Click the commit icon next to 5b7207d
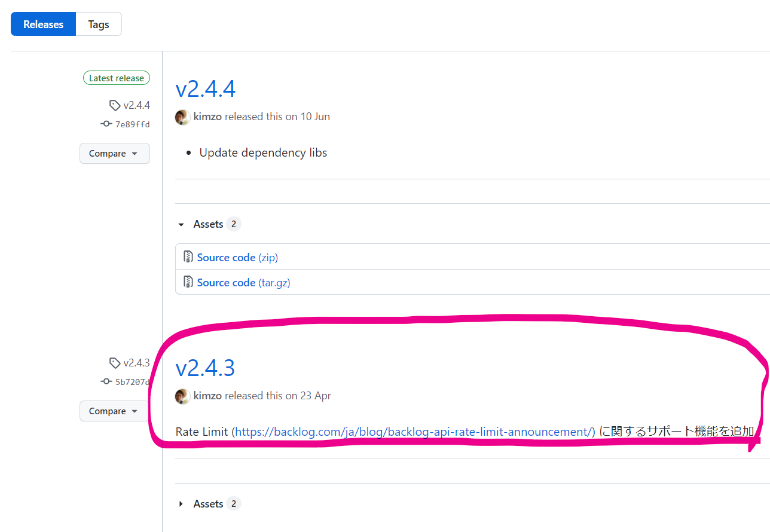Viewport: 770px width, 532px height. [106, 381]
